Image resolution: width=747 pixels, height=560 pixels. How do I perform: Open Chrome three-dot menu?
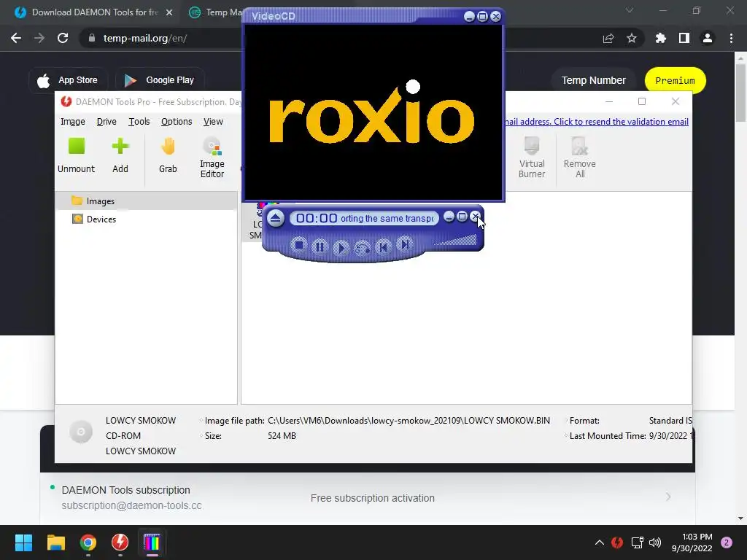[x=731, y=38]
